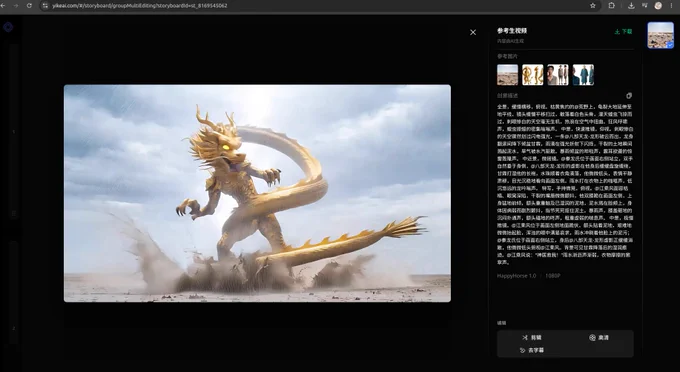Go back in the browser
Image resolution: width=680 pixels, height=372 pixels.
[4, 6]
